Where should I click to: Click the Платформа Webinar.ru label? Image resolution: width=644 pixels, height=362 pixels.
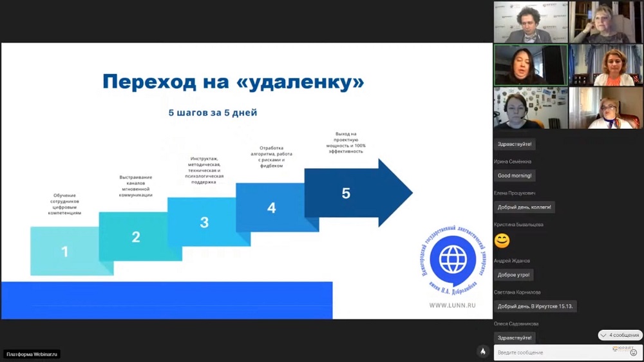(x=32, y=354)
